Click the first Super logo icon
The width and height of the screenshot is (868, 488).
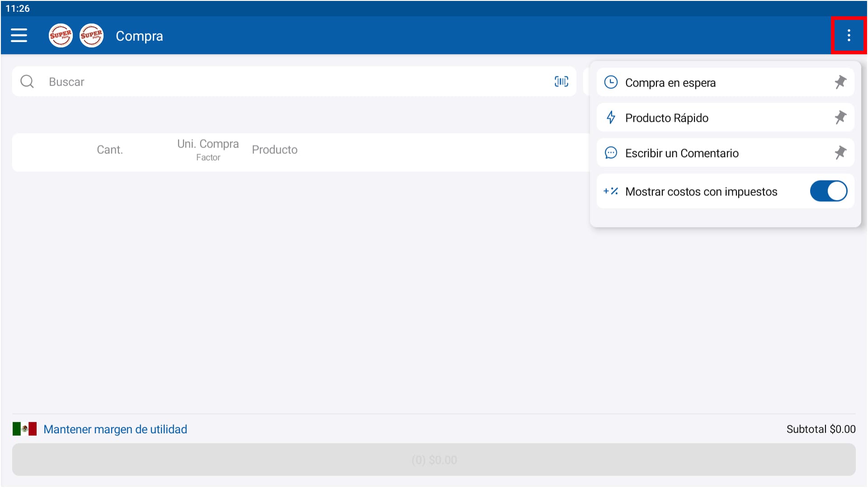coord(61,35)
